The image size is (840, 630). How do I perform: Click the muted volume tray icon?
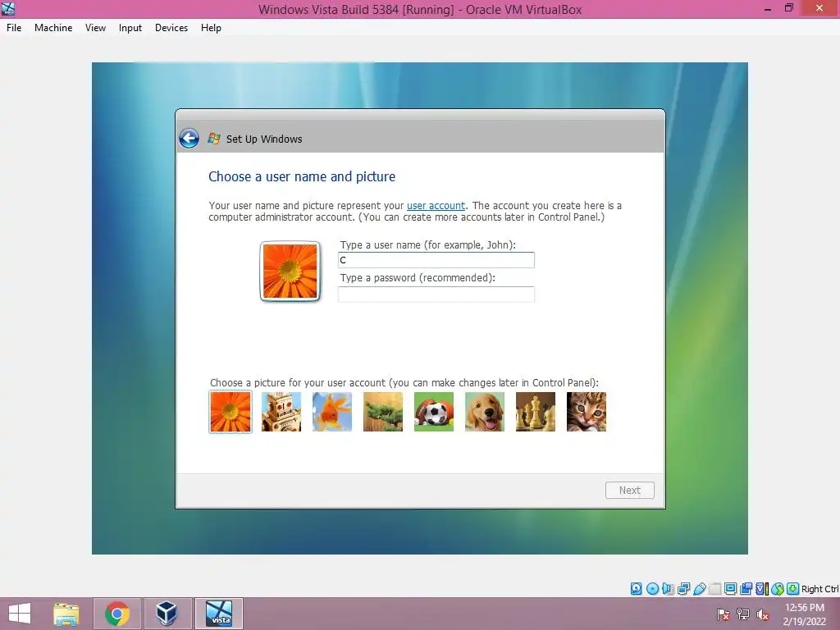763,614
